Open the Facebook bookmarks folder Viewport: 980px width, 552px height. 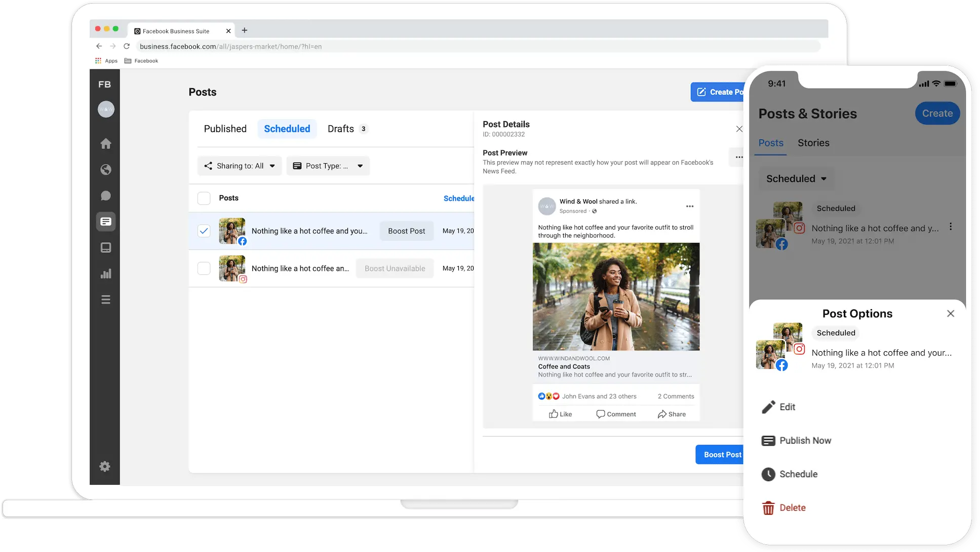click(x=141, y=61)
